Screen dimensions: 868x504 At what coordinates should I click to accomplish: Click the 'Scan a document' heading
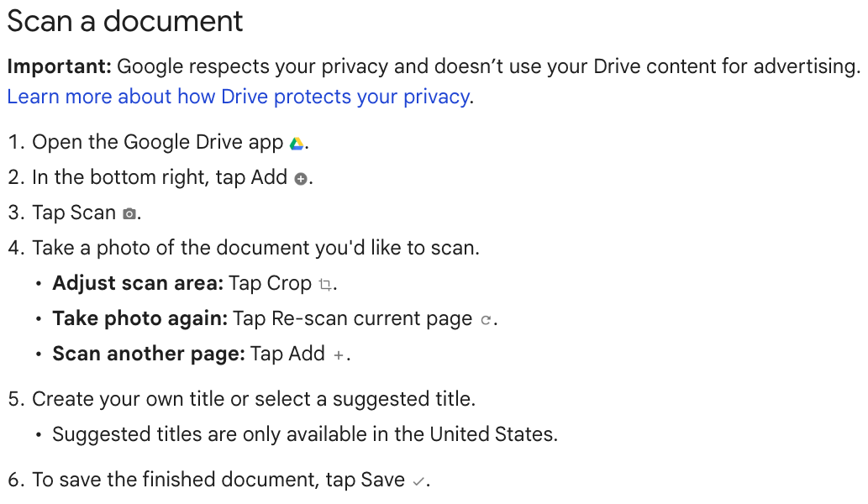click(125, 22)
